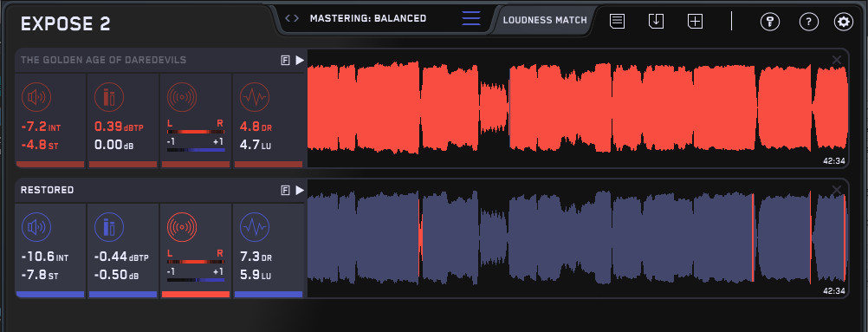Click the true peak meter icon on first track
The width and height of the screenshot is (868, 332).
[x=109, y=98]
